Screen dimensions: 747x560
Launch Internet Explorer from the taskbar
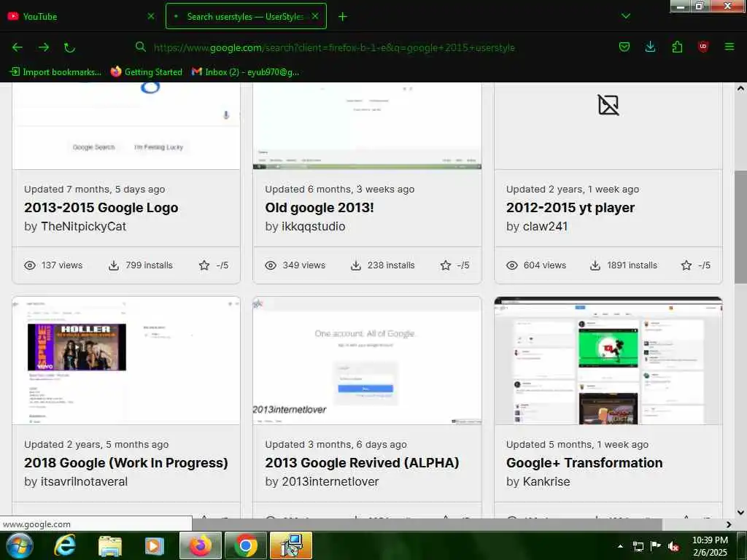point(64,545)
